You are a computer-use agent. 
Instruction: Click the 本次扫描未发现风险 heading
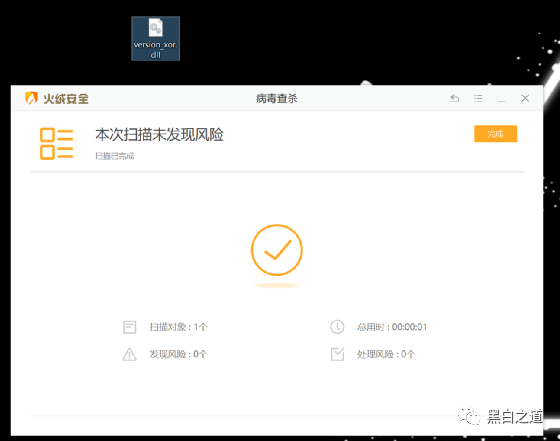(x=159, y=135)
